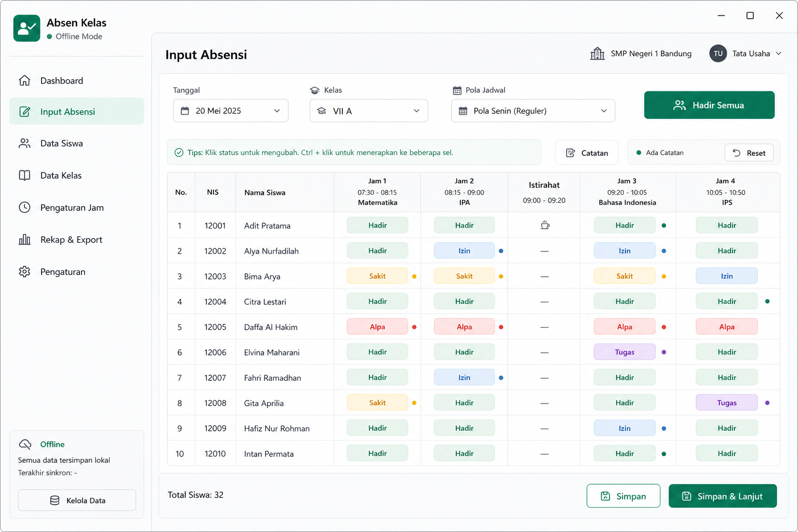The width and height of the screenshot is (798, 532).
Task: Mark all students with Hadir Semua
Action: click(x=709, y=105)
